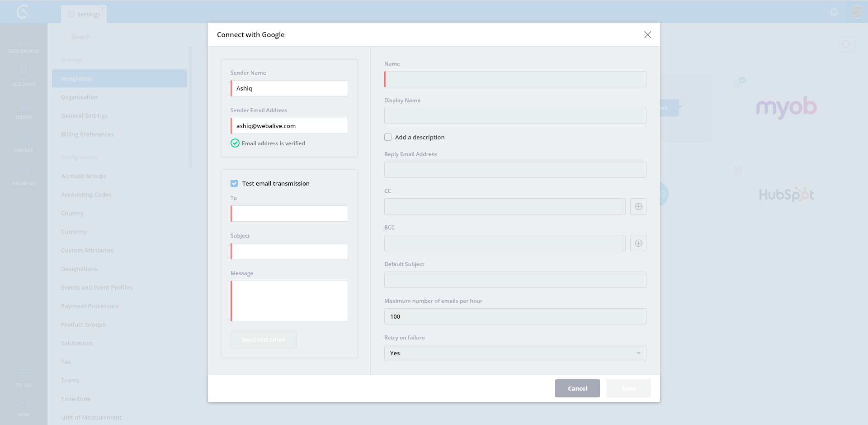Viewport: 868px width, 425px height.
Task: Go to the Order sidebar icon
Action: (x=24, y=110)
